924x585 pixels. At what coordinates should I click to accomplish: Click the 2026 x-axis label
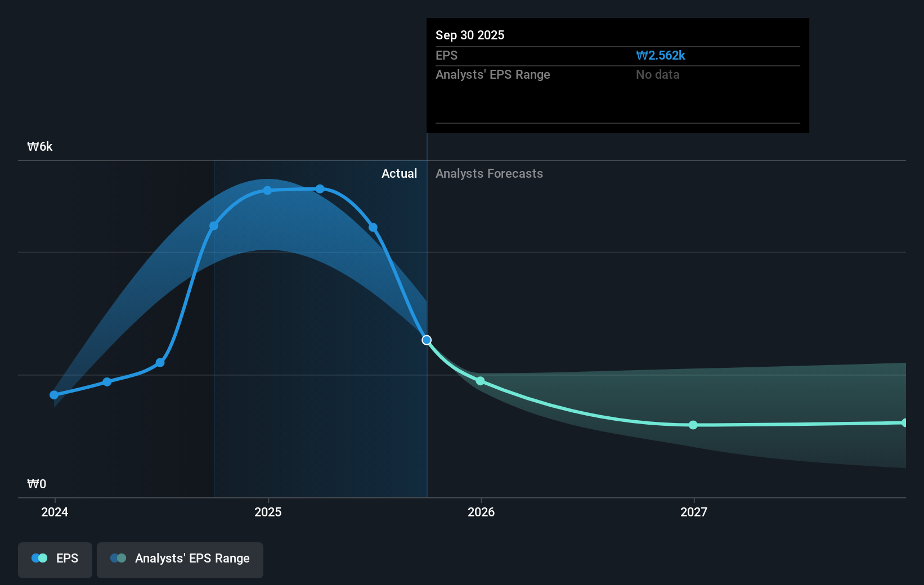[481, 512]
